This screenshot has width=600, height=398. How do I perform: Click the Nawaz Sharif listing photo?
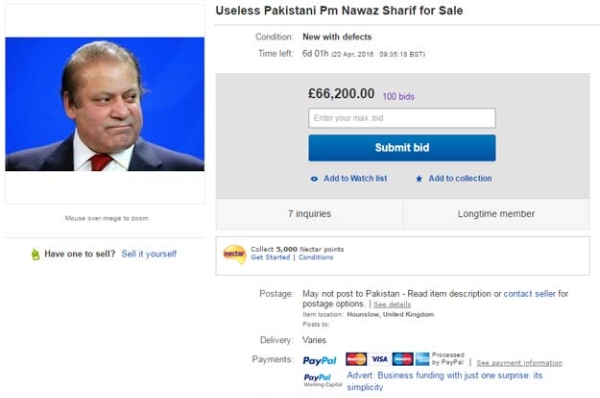coord(105,104)
